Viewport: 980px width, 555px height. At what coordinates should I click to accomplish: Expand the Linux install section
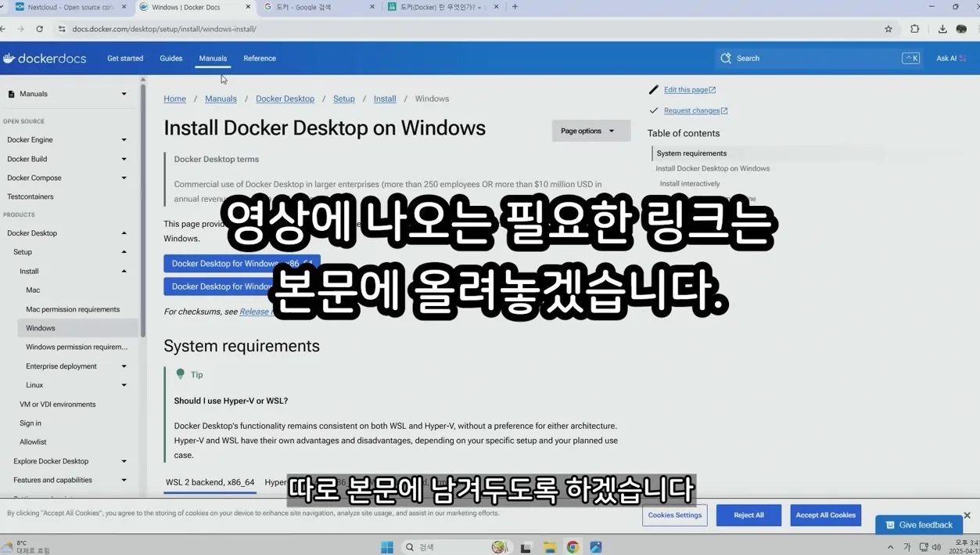click(x=124, y=385)
